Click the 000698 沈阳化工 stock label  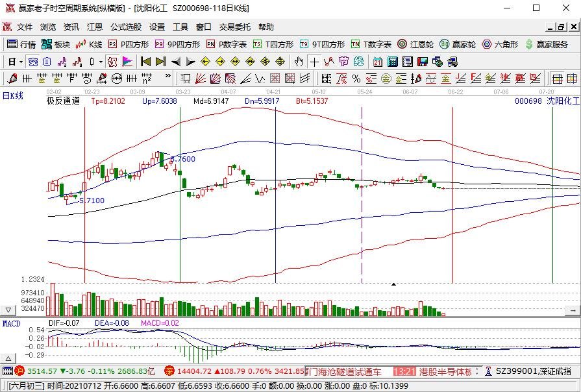pos(547,101)
